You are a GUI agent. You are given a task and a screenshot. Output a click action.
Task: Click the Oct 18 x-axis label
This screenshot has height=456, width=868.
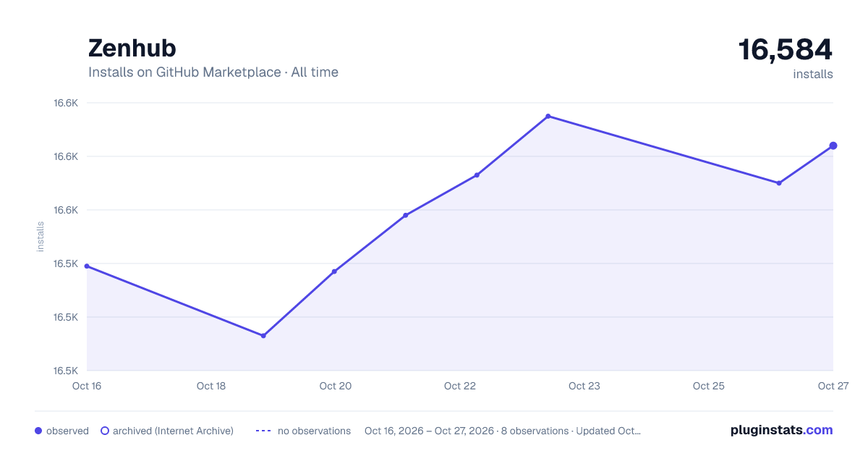coord(211,386)
